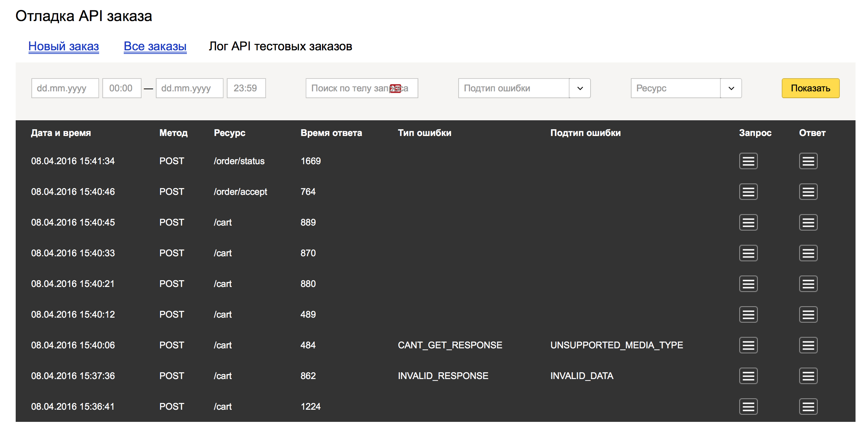The width and height of the screenshot is (868, 429).
Task: View request icon for 15:40:45 /cart row
Action: 748,222
